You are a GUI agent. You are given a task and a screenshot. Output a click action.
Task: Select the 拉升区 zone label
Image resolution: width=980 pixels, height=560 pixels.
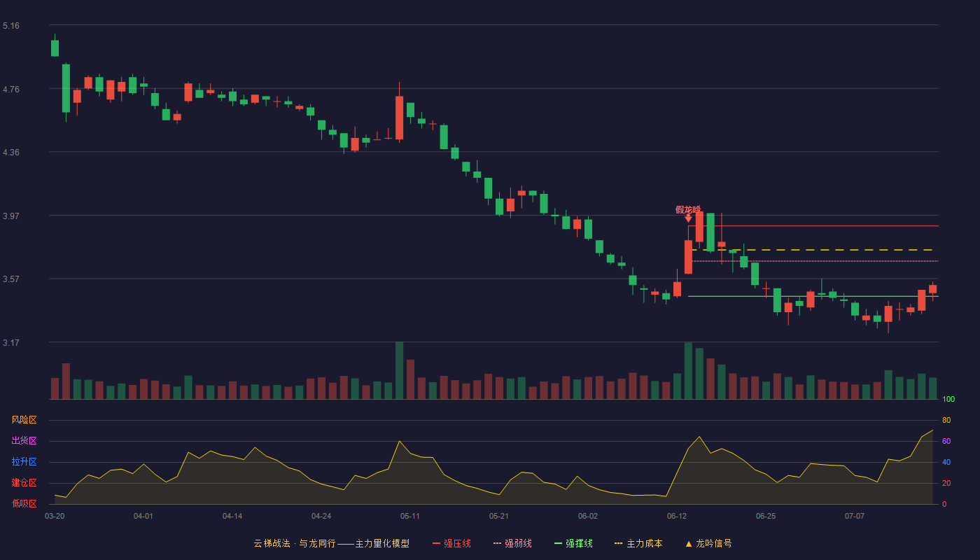point(24,462)
